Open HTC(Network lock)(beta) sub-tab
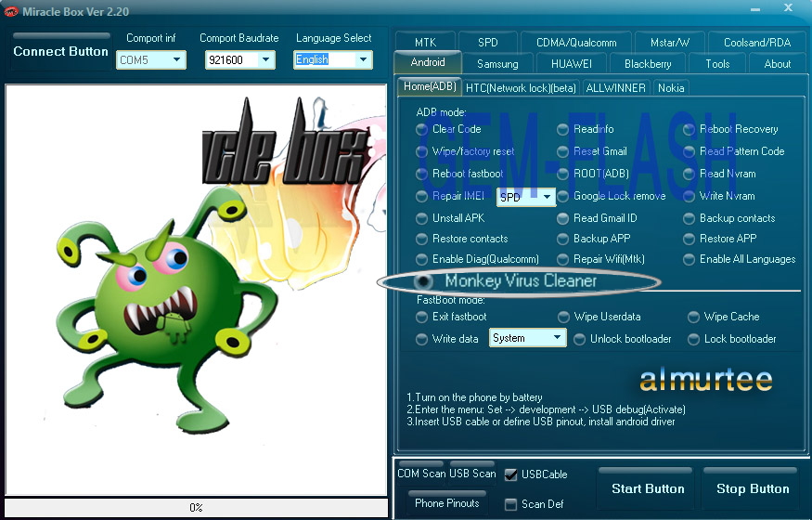This screenshot has width=812, height=520. (521, 87)
